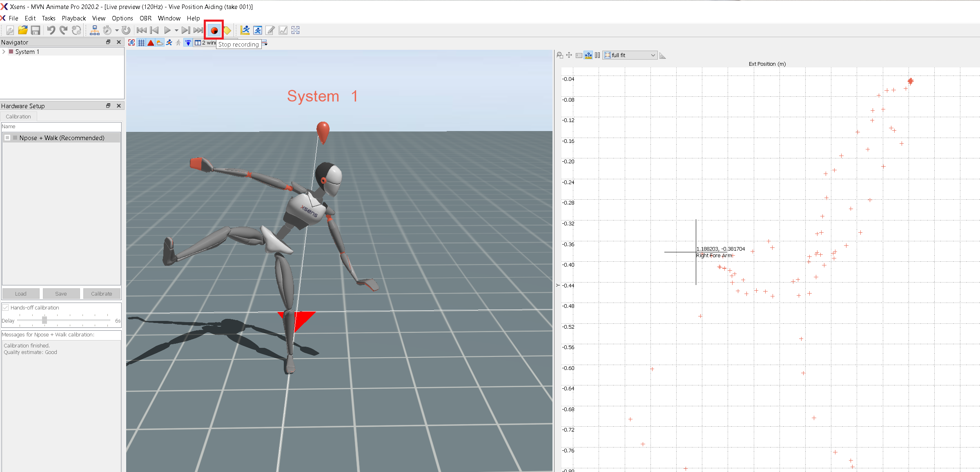The height and width of the screenshot is (472, 980).
Task: Toggle the LABEL display button in the viewport
Action: [188, 43]
